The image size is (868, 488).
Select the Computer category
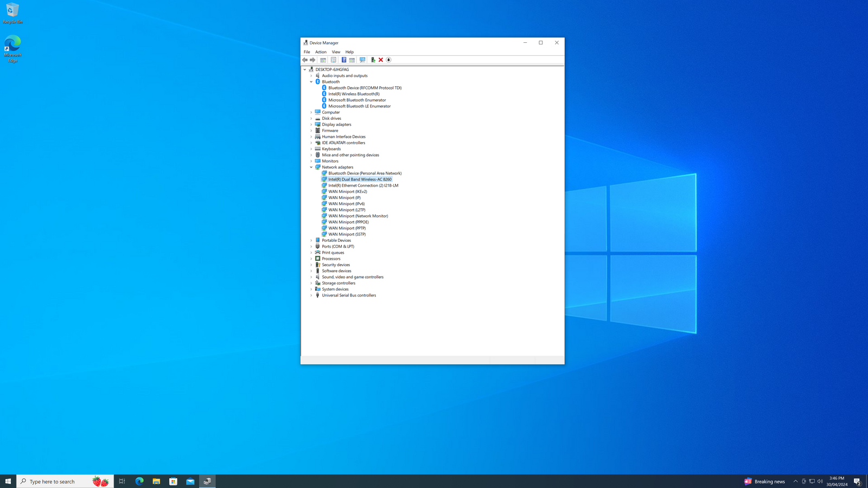click(331, 112)
